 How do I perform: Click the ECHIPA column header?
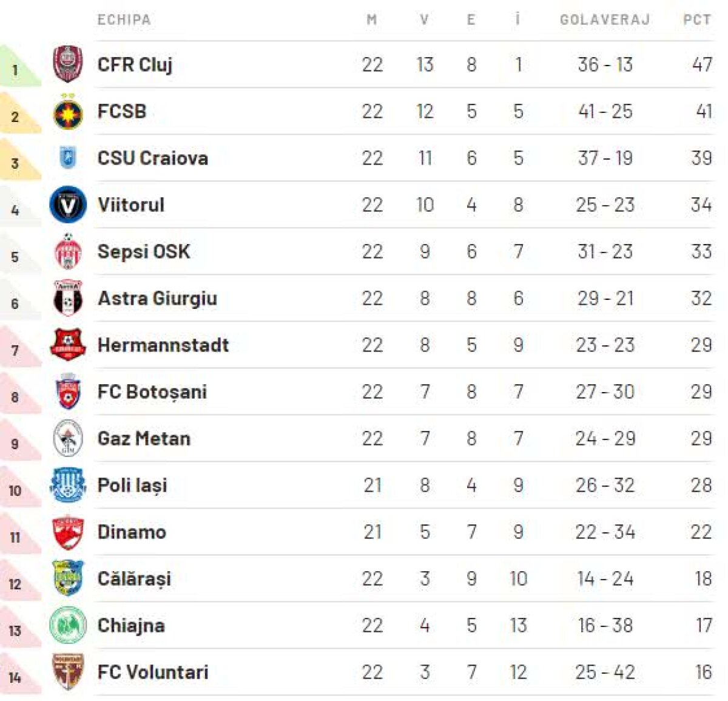tap(124, 20)
